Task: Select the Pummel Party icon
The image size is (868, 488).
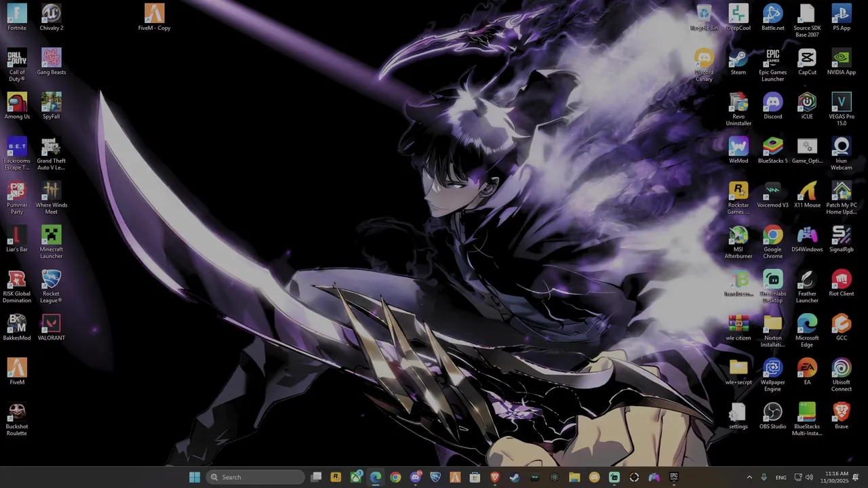Action: tap(17, 198)
